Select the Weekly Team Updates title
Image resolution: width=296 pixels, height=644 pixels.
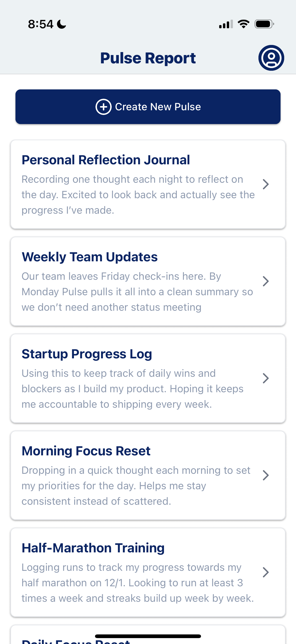coord(89,257)
